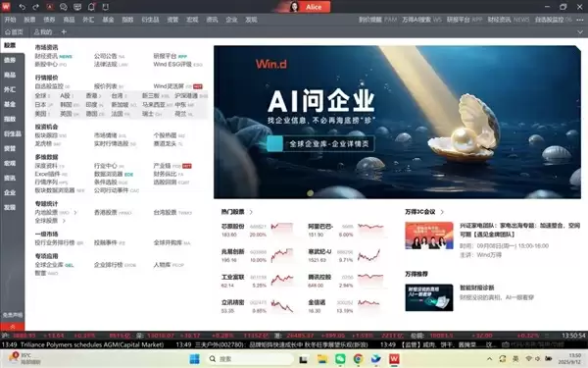Open the notification bell in the title bar

[x=91, y=7]
